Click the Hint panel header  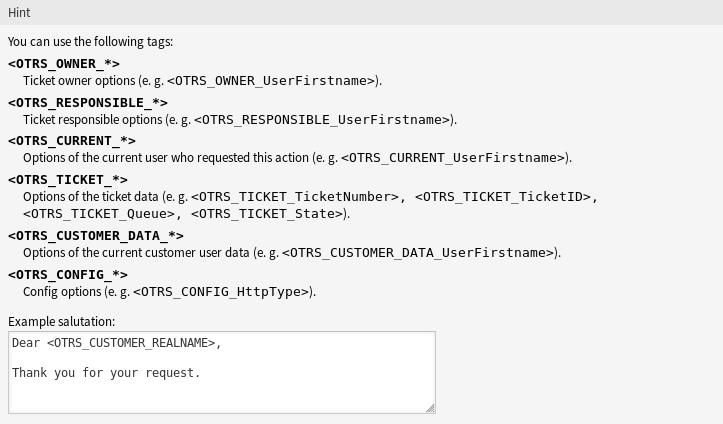coord(362,12)
